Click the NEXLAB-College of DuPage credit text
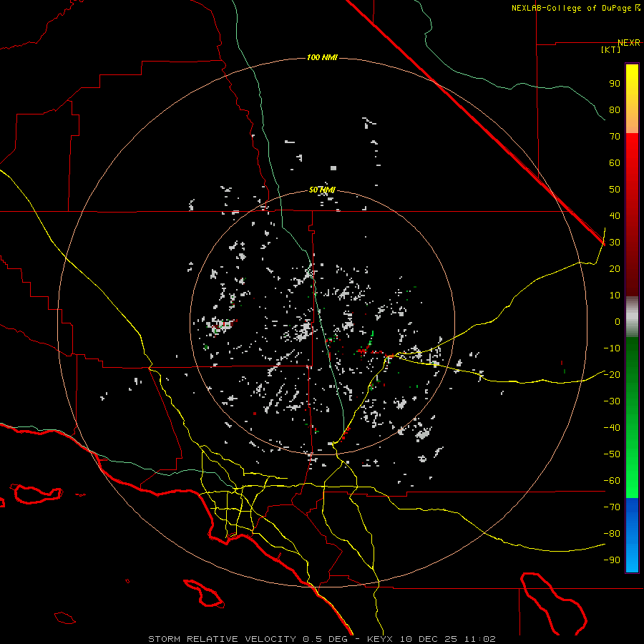This screenshot has width=644, height=644. [571, 8]
